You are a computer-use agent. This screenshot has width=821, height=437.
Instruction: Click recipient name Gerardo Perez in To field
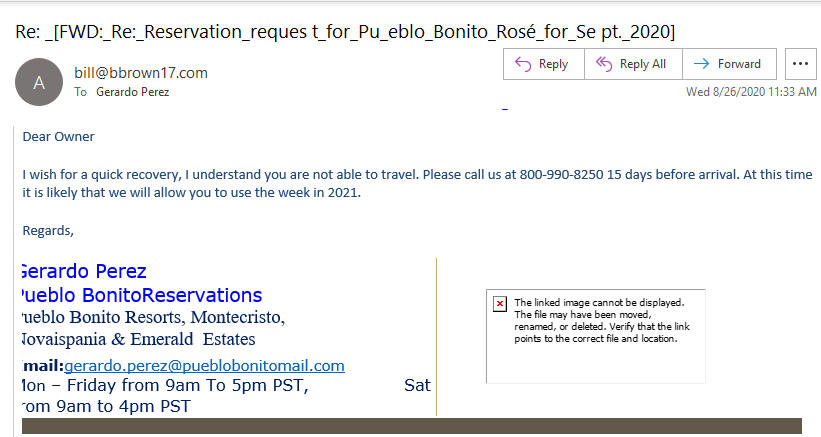pos(132,92)
